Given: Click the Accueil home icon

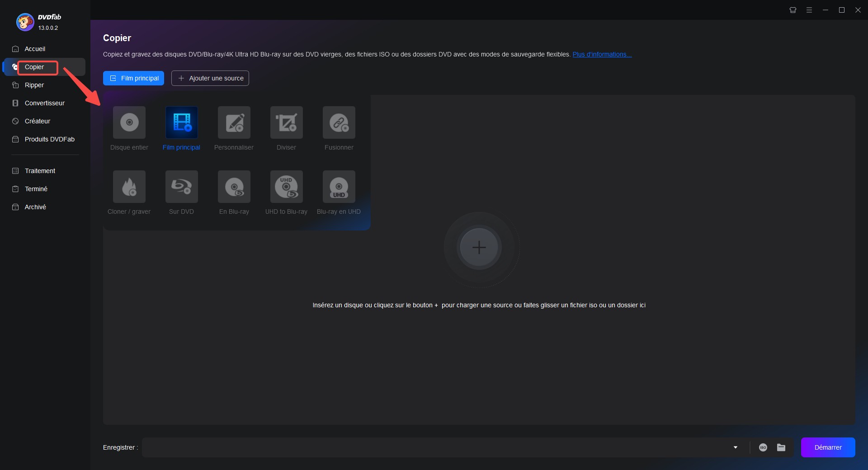Looking at the screenshot, I should click(15, 49).
